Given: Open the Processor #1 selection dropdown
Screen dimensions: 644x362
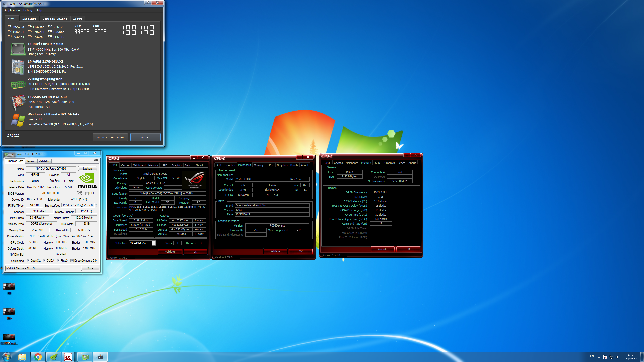Looking at the screenshot, I should tap(142, 243).
